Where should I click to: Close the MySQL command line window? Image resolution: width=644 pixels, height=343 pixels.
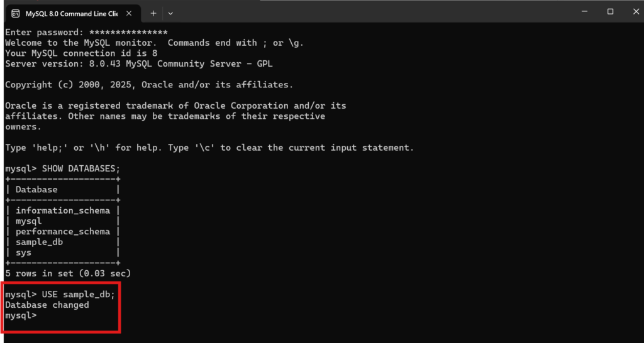(x=636, y=11)
